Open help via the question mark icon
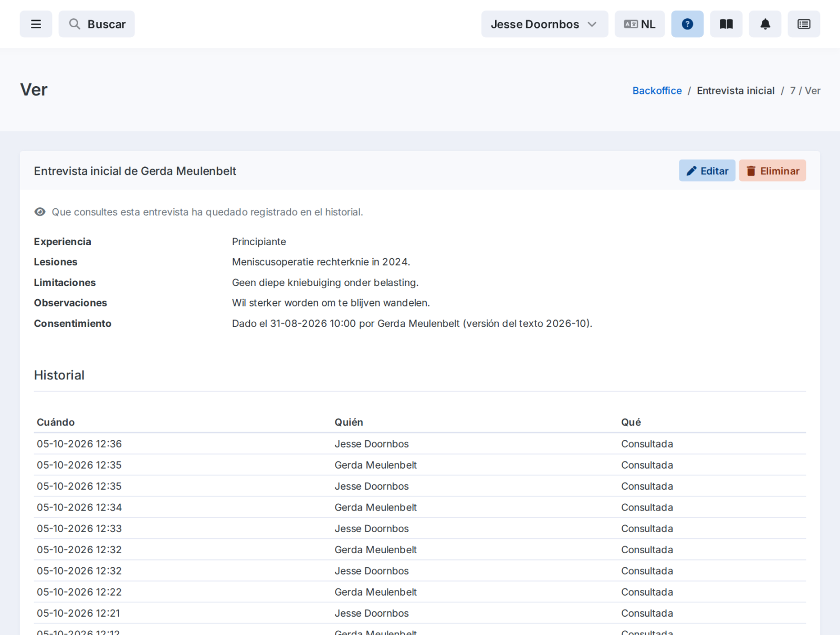 [687, 24]
